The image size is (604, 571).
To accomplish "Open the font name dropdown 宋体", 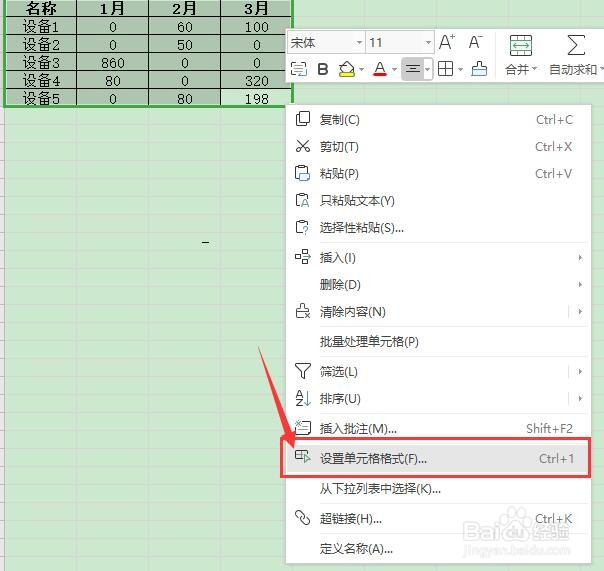I will click(x=359, y=42).
